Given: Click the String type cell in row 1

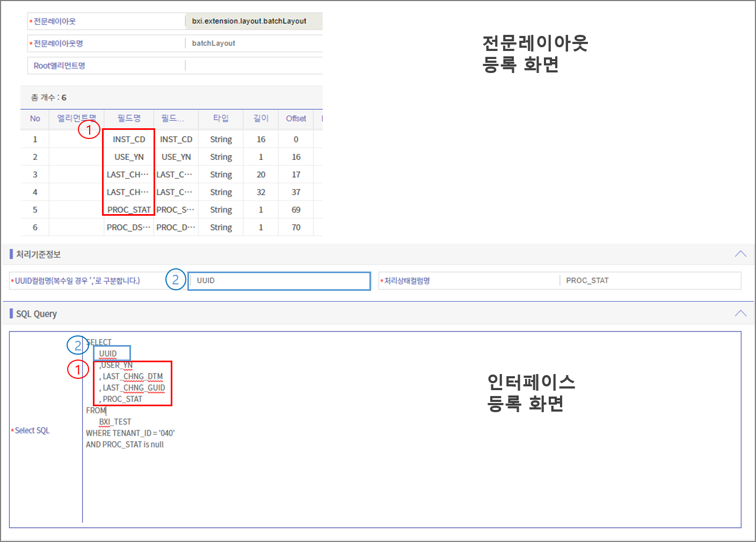Looking at the screenshot, I should coord(221,140).
